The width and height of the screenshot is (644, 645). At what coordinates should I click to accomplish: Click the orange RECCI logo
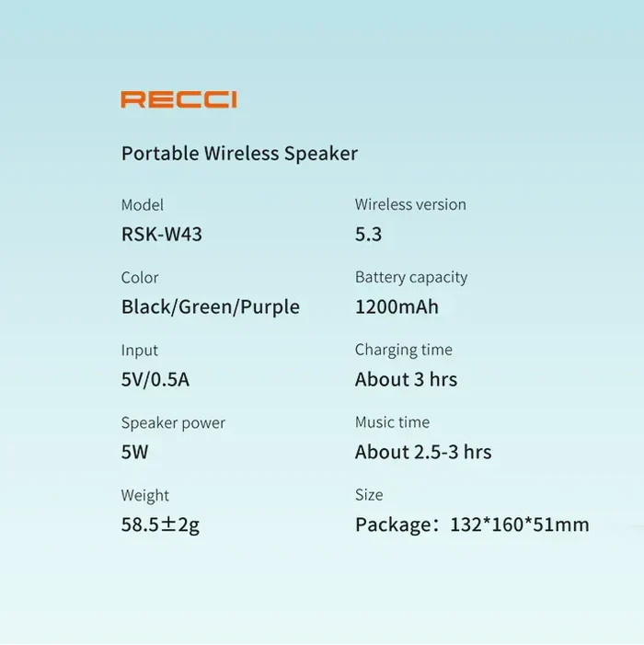pos(178,99)
